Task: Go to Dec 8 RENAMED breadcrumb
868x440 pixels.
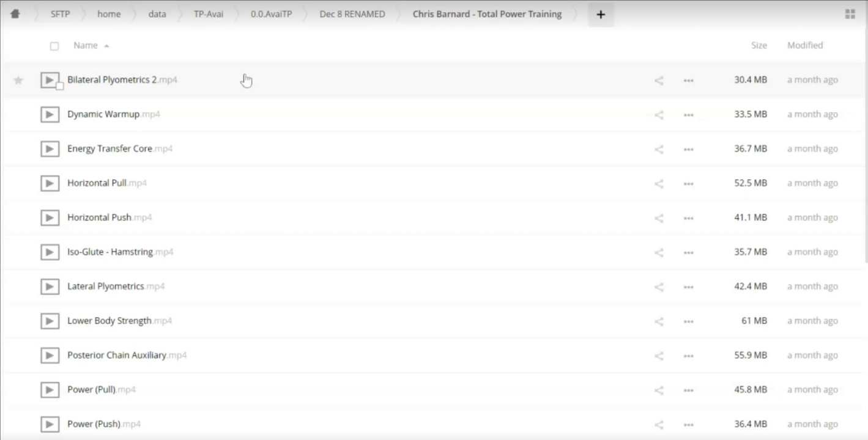Action: [352, 14]
